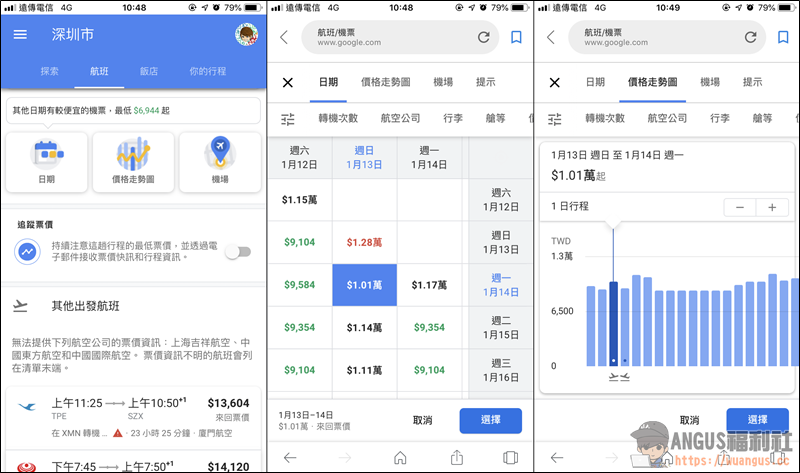Close the date picker with X

coord(288,83)
